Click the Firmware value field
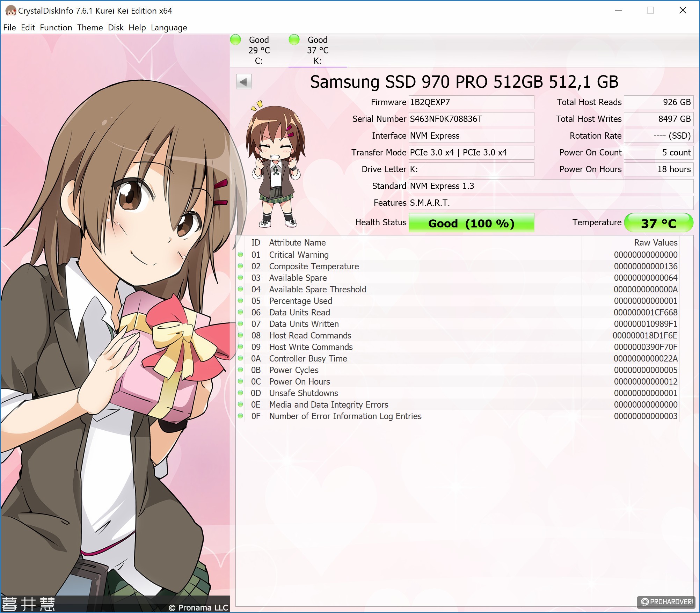700x613 pixels. (x=471, y=102)
